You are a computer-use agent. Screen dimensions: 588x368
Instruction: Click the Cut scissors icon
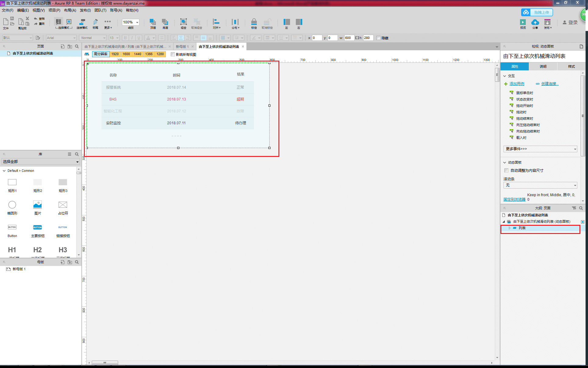(27, 19)
